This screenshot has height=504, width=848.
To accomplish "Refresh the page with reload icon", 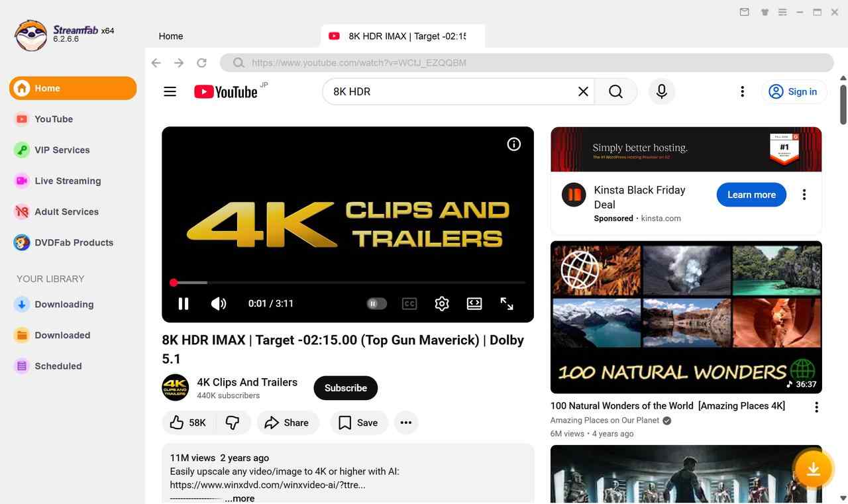I will click(x=202, y=63).
